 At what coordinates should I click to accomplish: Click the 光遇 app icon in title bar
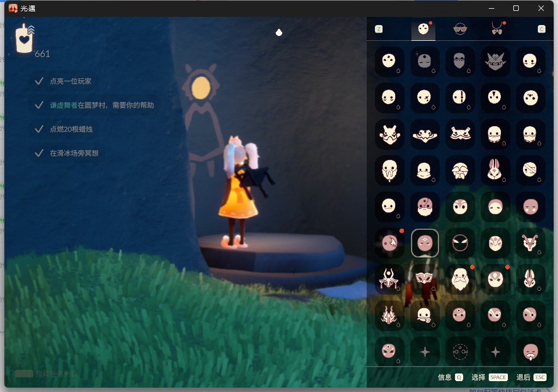[x=13, y=8]
